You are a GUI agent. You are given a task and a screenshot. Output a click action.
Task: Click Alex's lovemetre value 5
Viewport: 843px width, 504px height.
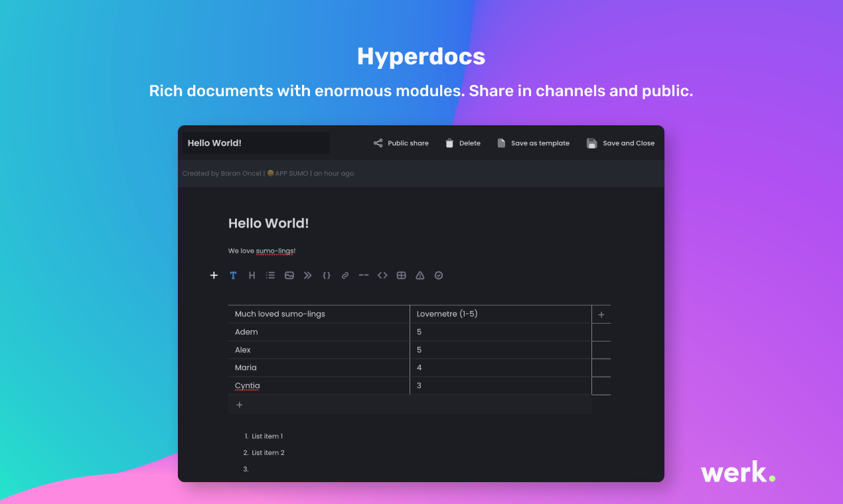click(x=500, y=350)
